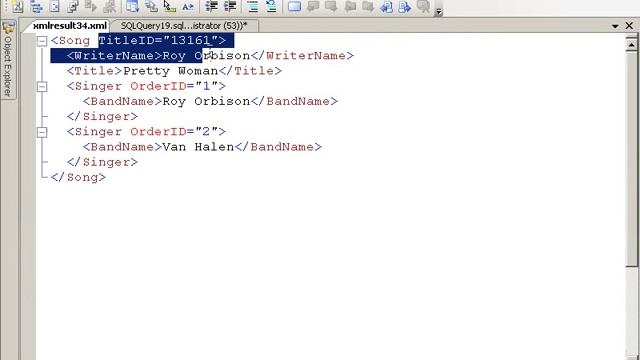The height and width of the screenshot is (360, 640).
Task: Click the greyed run arrow toolbar icon
Action: [x=91, y=6]
